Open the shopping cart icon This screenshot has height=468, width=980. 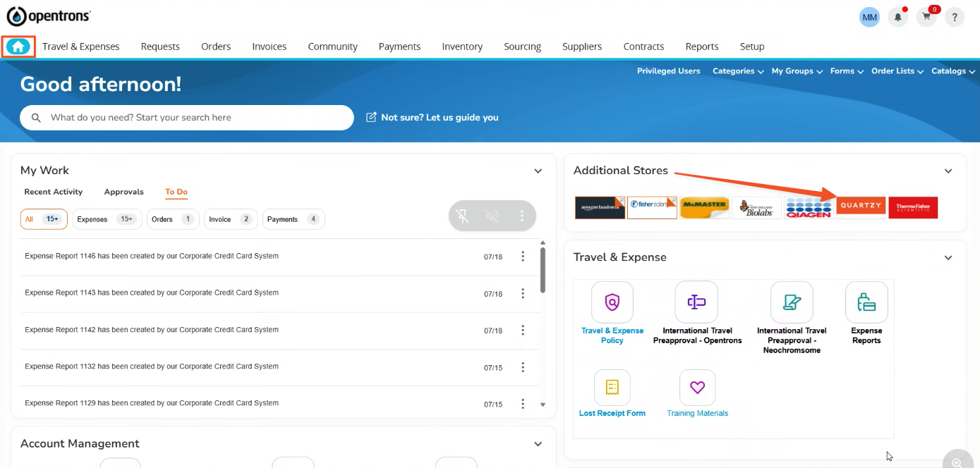[926, 18]
